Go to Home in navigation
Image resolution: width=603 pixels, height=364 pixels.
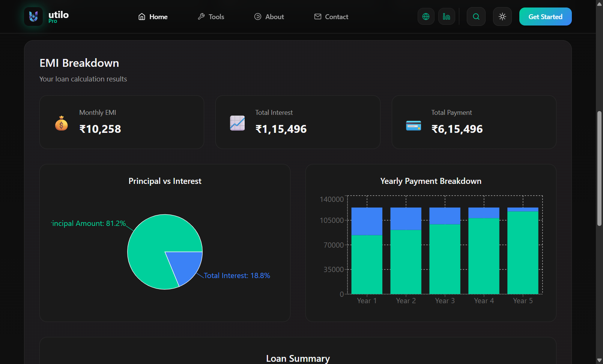(x=153, y=17)
